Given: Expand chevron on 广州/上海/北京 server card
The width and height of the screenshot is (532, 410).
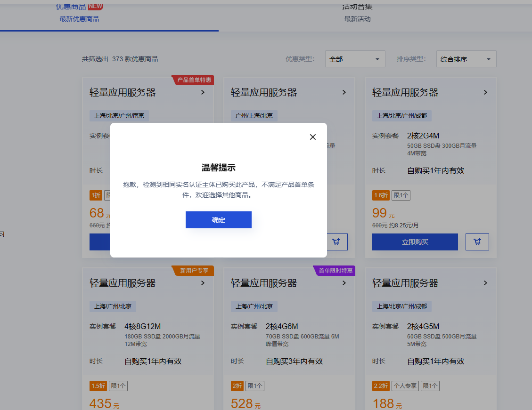Looking at the screenshot, I should click(x=344, y=92).
